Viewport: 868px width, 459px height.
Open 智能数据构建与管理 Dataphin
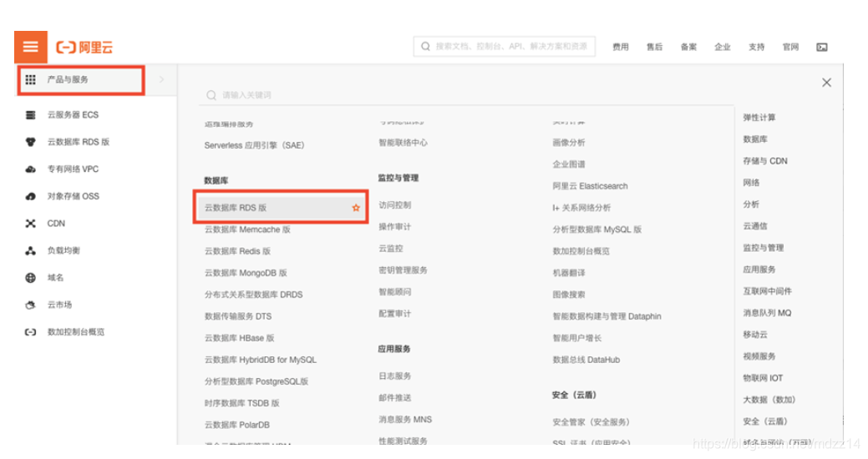(607, 316)
